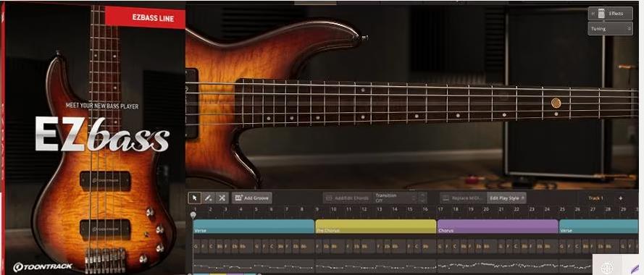Add a new track with plus icon
The image size is (644, 275).
tap(620, 198)
